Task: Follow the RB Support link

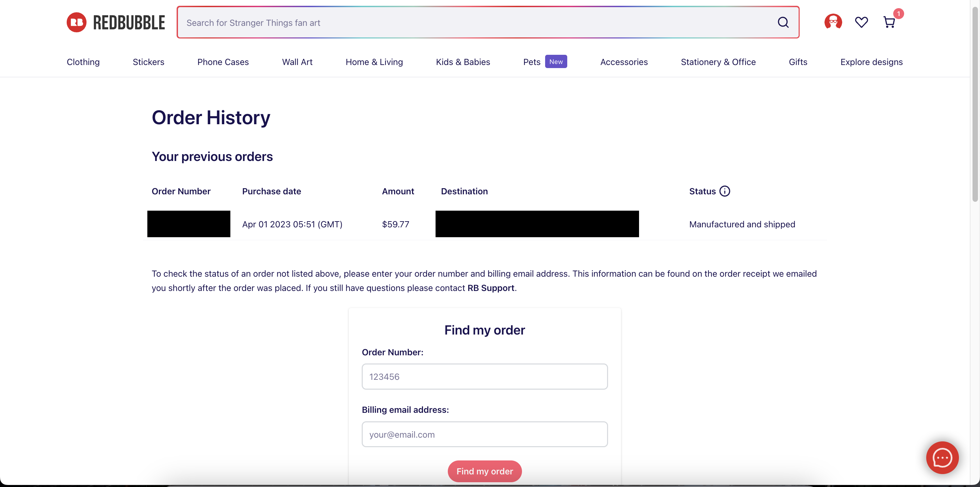Action: 490,288
